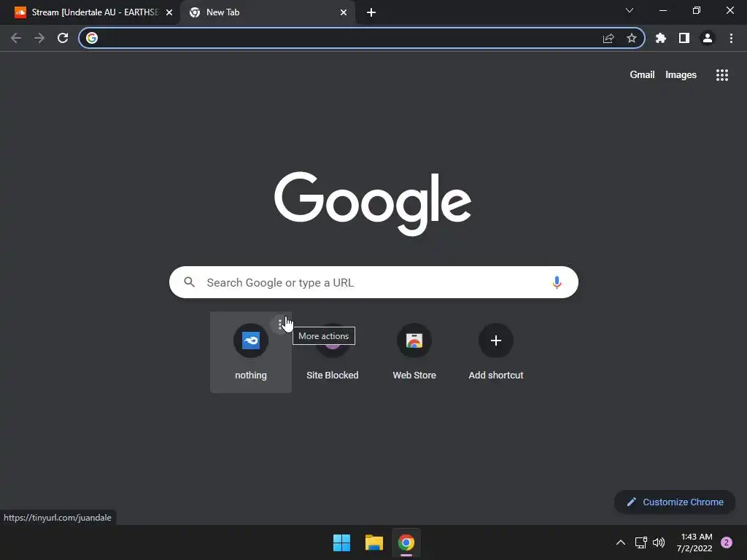Click the search magnifier icon
Viewport: 747px width, 560px height.
click(x=190, y=282)
